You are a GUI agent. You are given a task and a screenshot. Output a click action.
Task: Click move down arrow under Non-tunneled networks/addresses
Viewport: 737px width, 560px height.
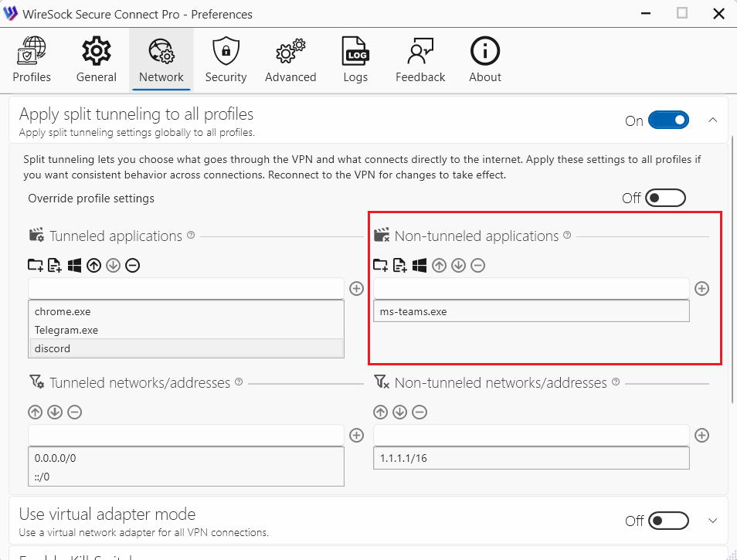click(x=400, y=412)
